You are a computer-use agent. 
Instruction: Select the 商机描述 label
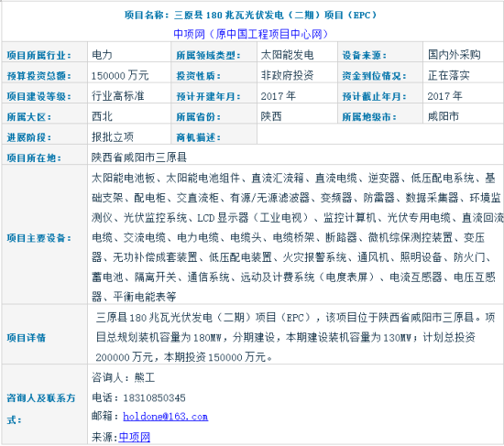tap(198, 137)
